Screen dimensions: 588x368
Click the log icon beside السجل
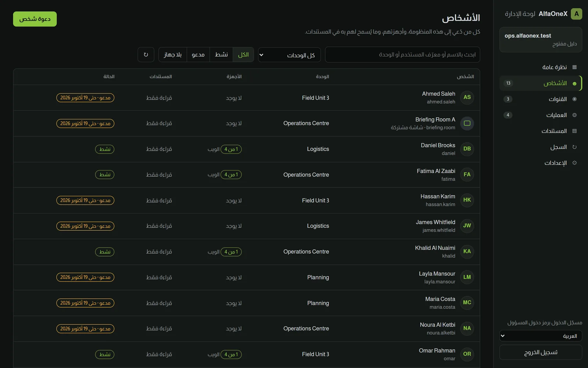click(574, 147)
